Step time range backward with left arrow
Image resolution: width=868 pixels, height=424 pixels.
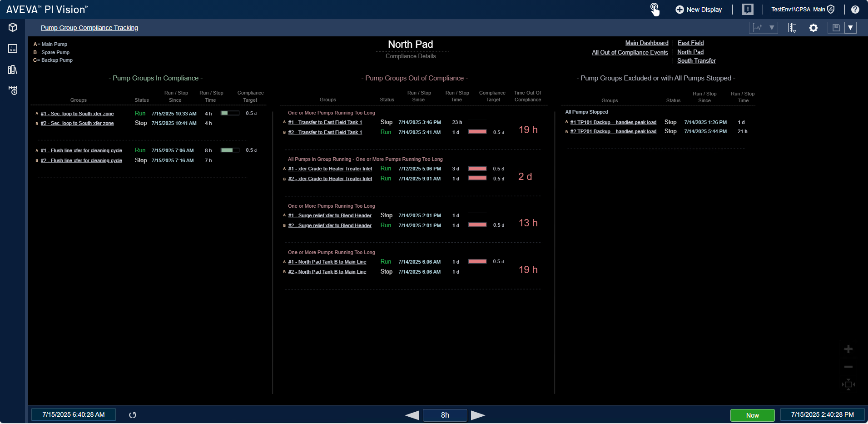(x=412, y=415)
